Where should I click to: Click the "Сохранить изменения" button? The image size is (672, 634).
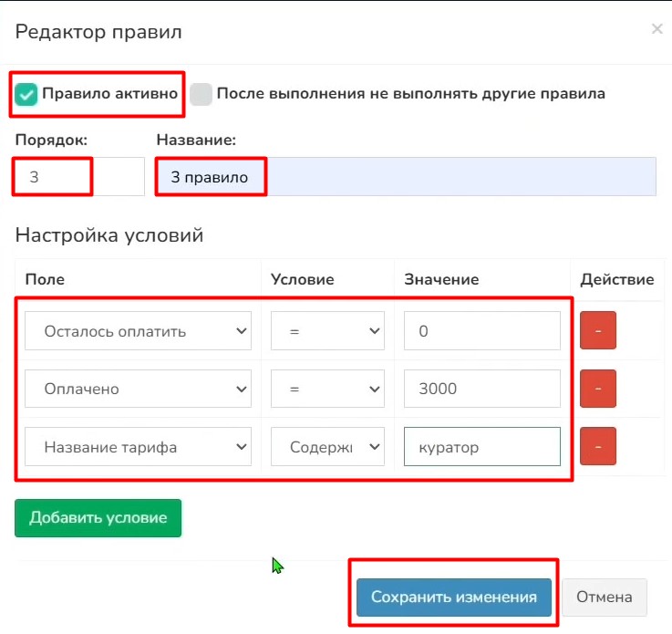tap(453, 598)
